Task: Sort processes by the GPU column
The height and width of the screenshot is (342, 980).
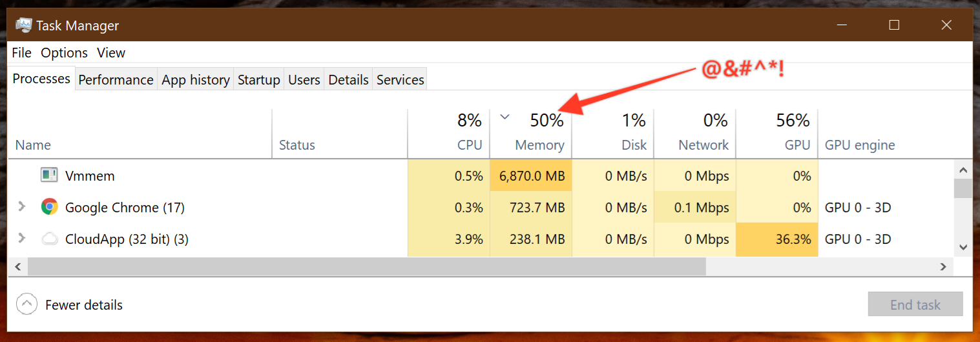Action: 777,134
